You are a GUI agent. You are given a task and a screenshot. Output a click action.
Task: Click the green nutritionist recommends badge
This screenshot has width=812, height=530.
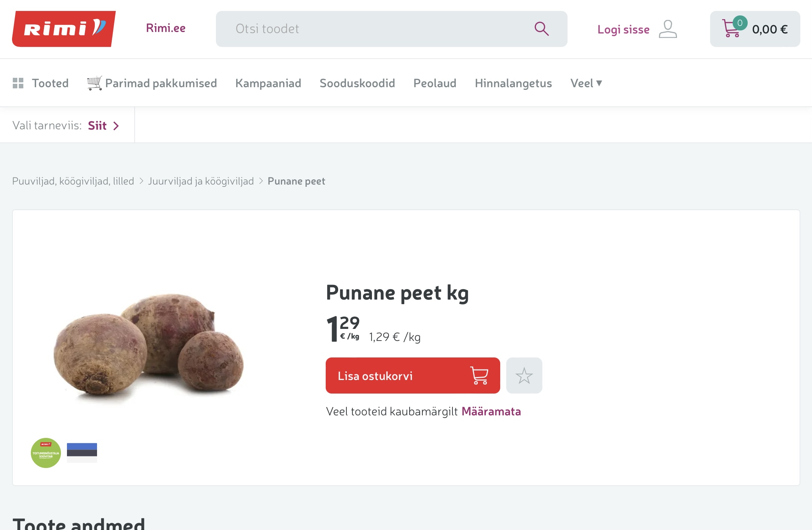pos(46,453)
